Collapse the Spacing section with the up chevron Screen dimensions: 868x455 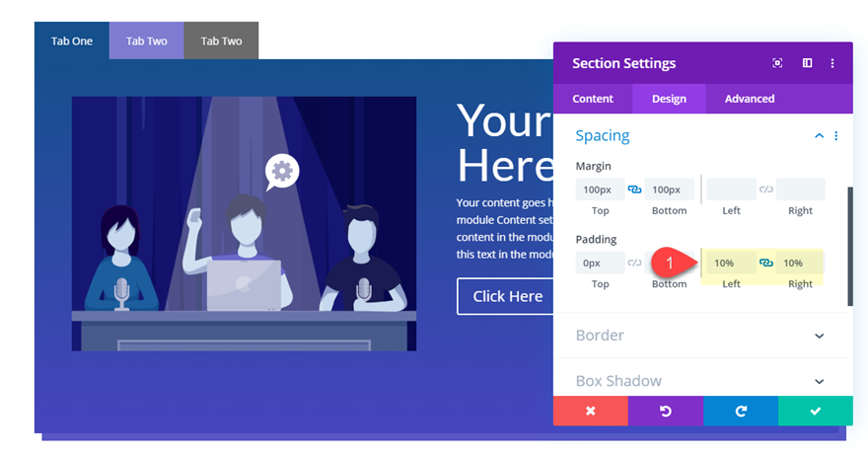click(x=820, y=136)
